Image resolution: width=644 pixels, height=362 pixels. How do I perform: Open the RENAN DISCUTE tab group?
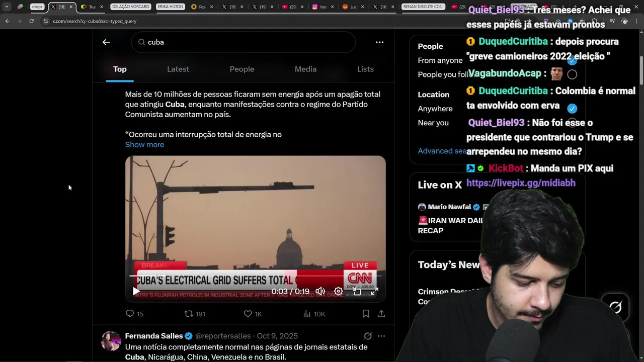click(x=423, y=7)
